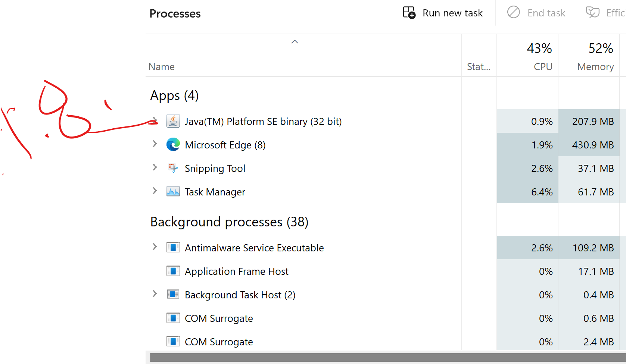The width and height of the screenshot is (626, 364).
Task: Click the Run new task icon
Action: (409, 13)
